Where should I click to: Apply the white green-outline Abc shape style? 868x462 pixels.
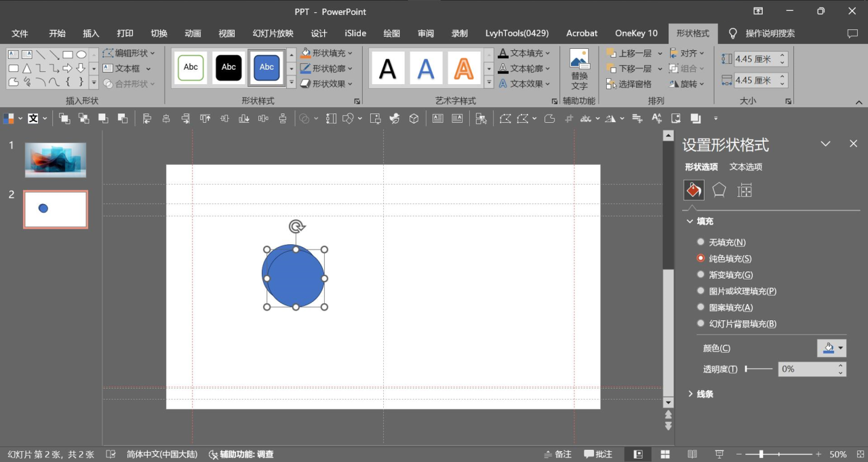coord(191,67)
